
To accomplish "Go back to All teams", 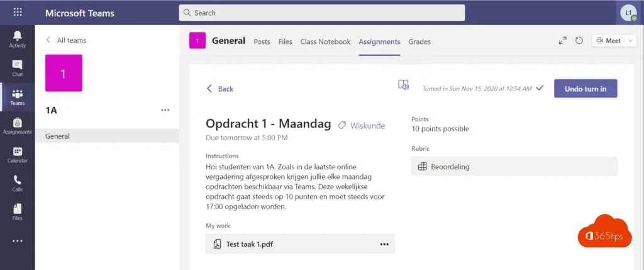I will (66, 40).
